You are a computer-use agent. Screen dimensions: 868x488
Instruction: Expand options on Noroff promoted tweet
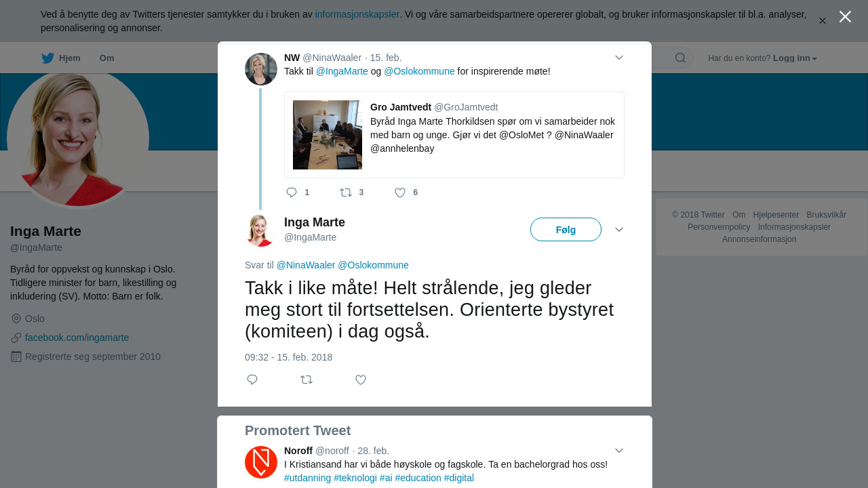click(619, 451)
